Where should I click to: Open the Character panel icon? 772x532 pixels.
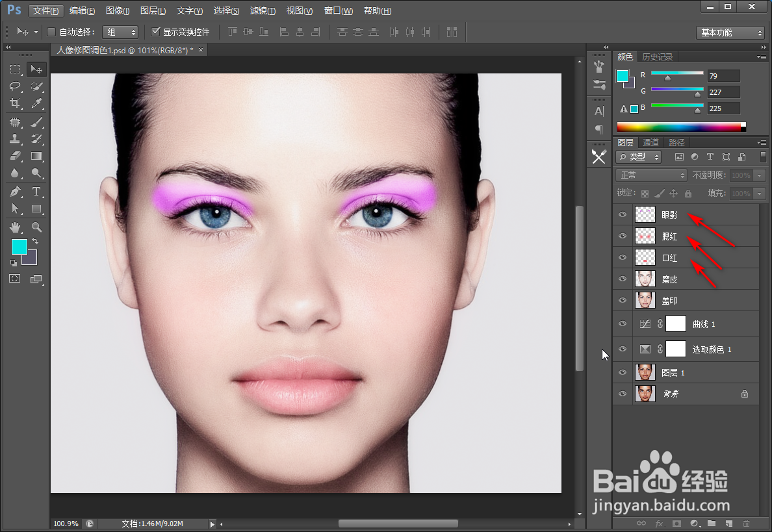(x=599, y=111)
